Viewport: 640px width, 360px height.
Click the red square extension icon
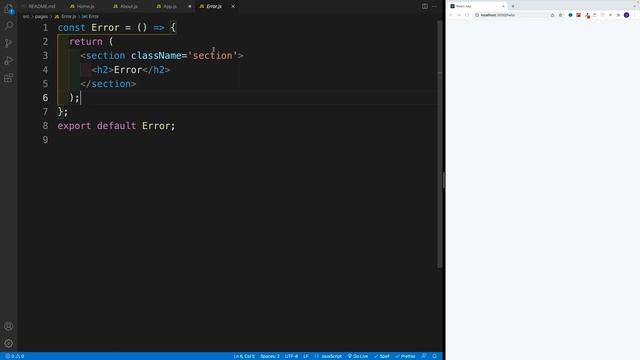(x=578, y=15)
